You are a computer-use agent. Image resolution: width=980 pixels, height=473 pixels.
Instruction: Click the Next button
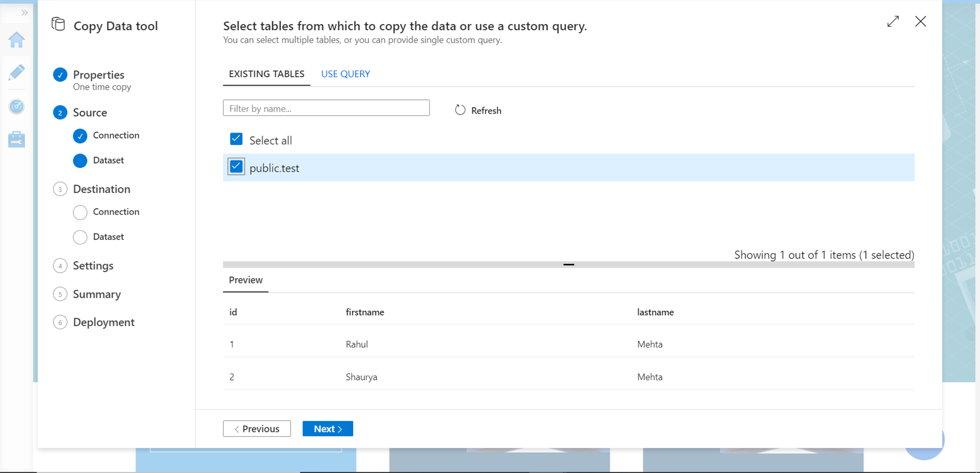328,428
